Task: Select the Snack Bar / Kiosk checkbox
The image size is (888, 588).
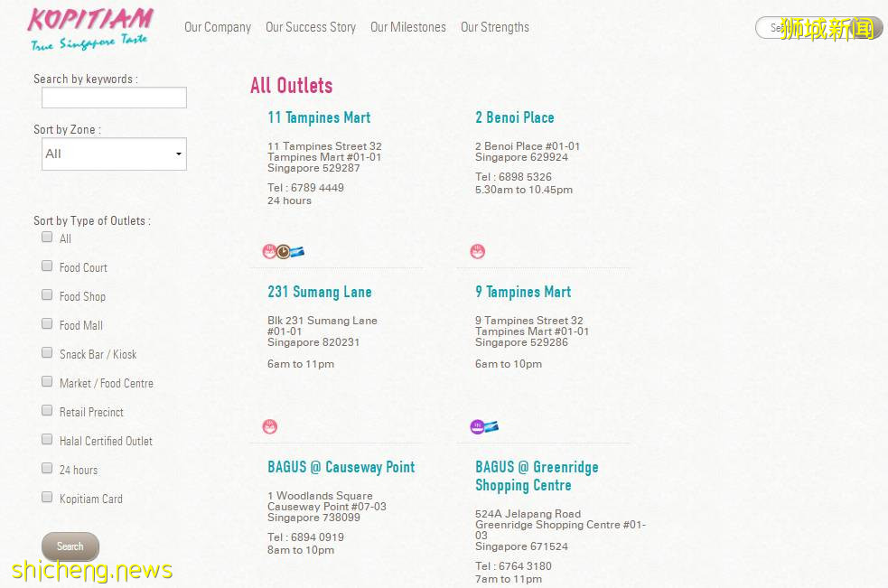Action: click(47, 352)
